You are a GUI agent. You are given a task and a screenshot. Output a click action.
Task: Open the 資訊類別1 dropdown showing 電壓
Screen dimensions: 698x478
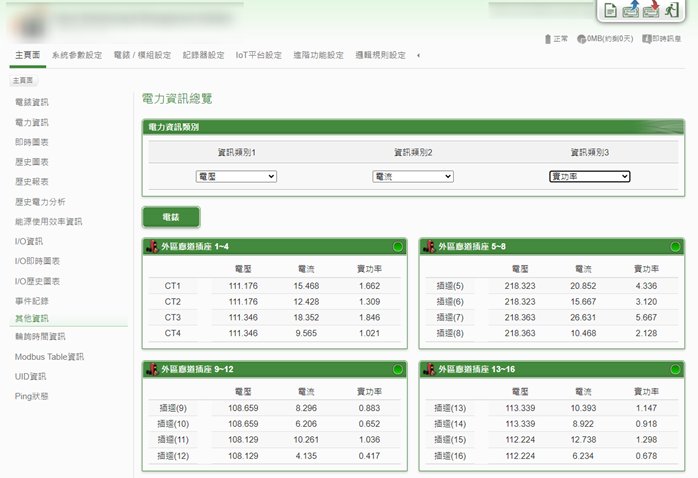click(x=236, y=176)
